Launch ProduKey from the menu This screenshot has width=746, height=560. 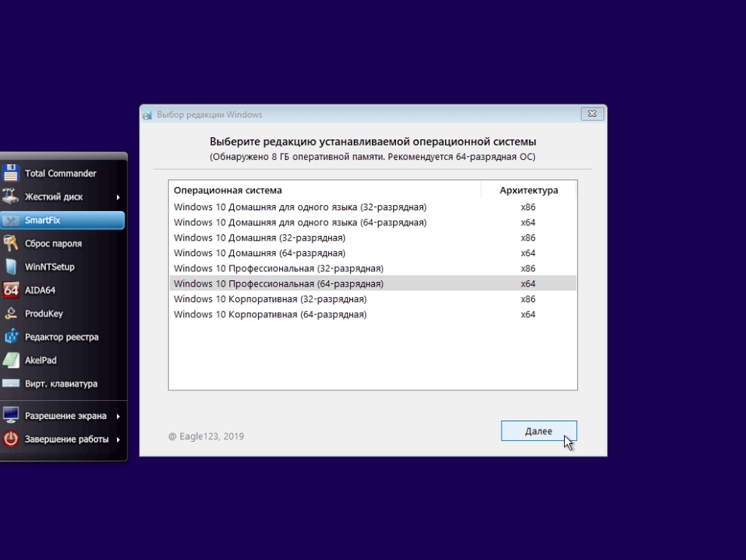tap(63, 314)
